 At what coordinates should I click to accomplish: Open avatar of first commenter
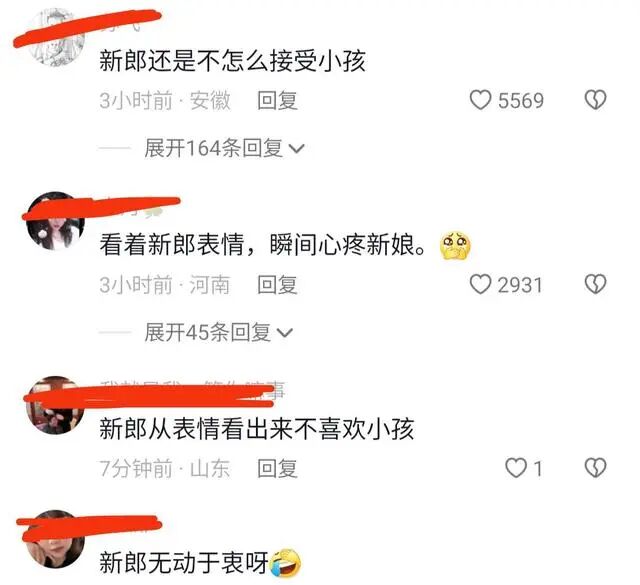56,38
